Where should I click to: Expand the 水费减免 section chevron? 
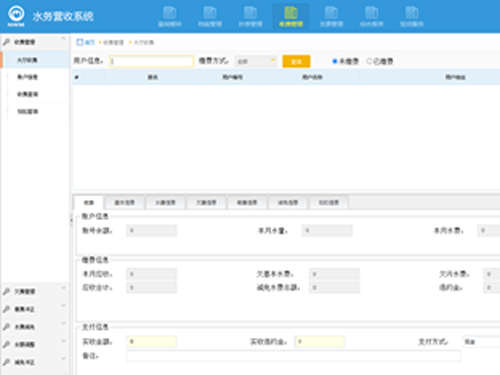63,323
